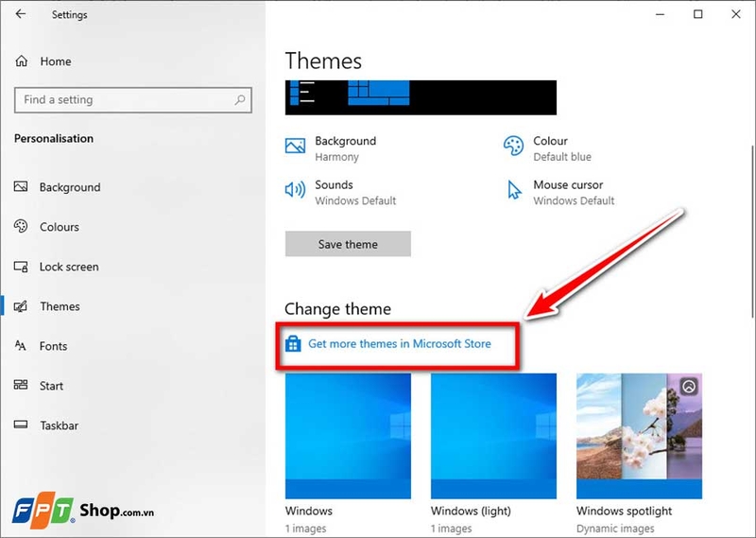Viewport: 756px width, 538px height.
Task: Click the Colours palette icon in sidebar
Action: point(21,226)
